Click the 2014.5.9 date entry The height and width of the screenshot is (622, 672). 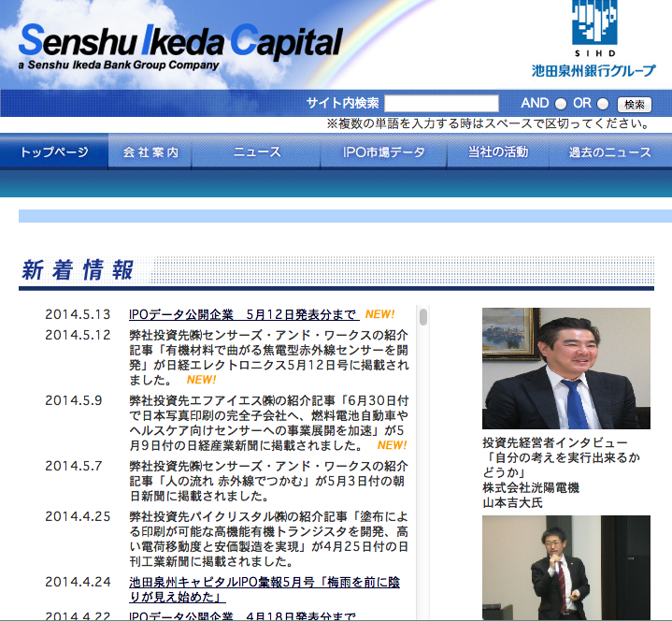coord(73,400)
